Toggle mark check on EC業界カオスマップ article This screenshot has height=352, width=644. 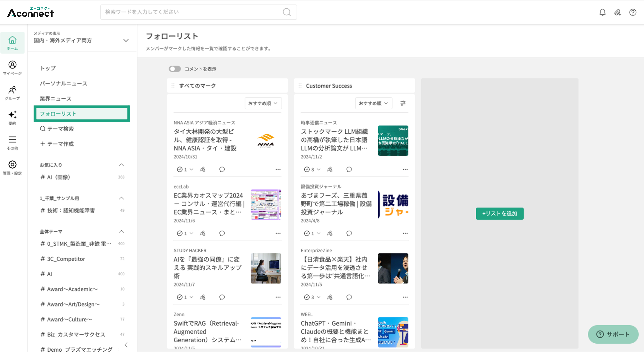pos(180,233)
